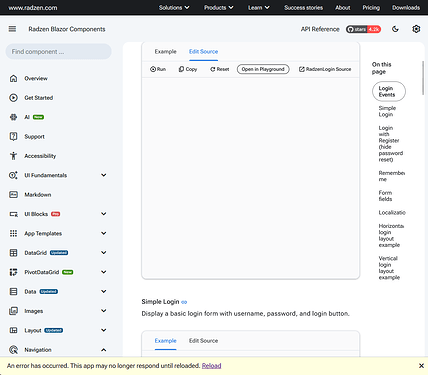Select Edit Source tab in Login Events

point(203,52)
